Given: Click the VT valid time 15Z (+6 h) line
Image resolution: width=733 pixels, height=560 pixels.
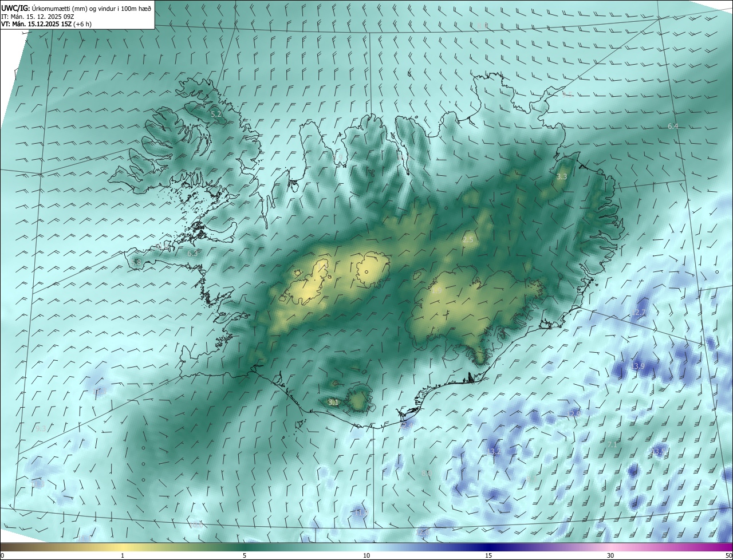Looking at the screenshot, I should pos(46,24).
